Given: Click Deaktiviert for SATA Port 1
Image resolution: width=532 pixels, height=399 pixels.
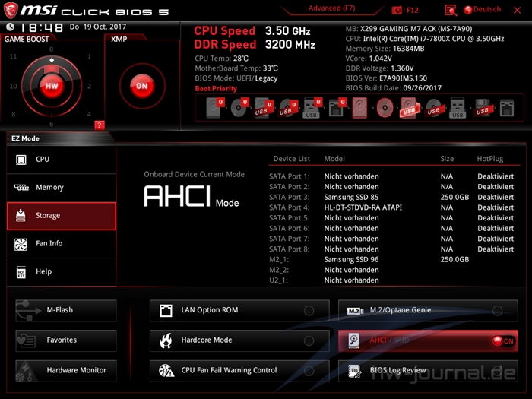Looking at the screenshot, I should coord(496,176).
